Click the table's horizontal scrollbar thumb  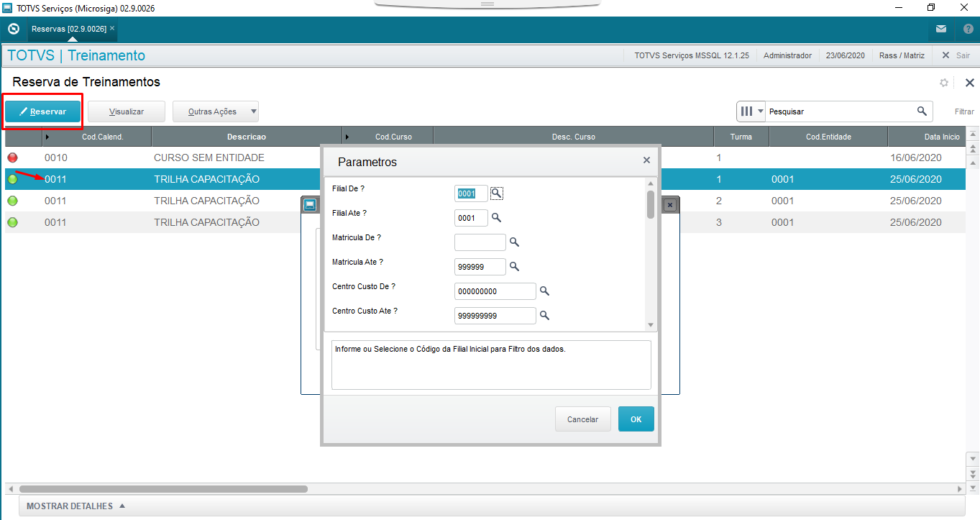tap(164, 489)
